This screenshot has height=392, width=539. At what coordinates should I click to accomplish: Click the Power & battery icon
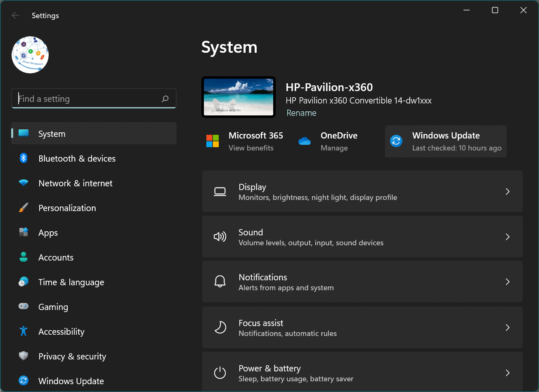point(220,373)
